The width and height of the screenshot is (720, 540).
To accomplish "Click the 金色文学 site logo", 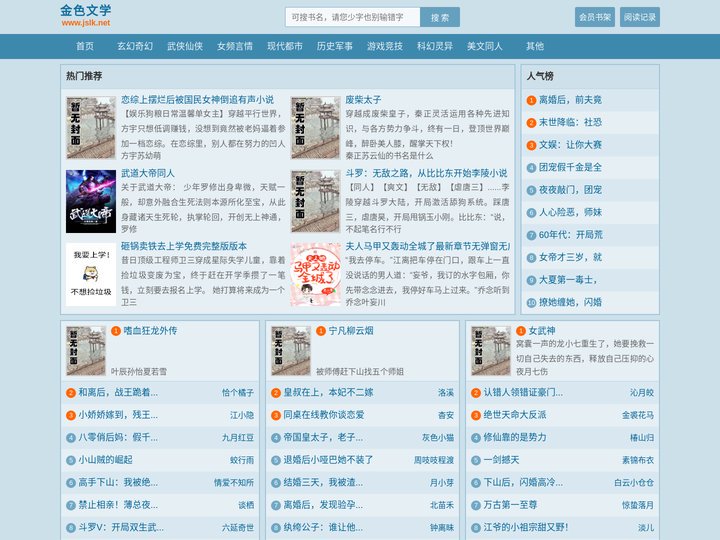I will (85, 16).
